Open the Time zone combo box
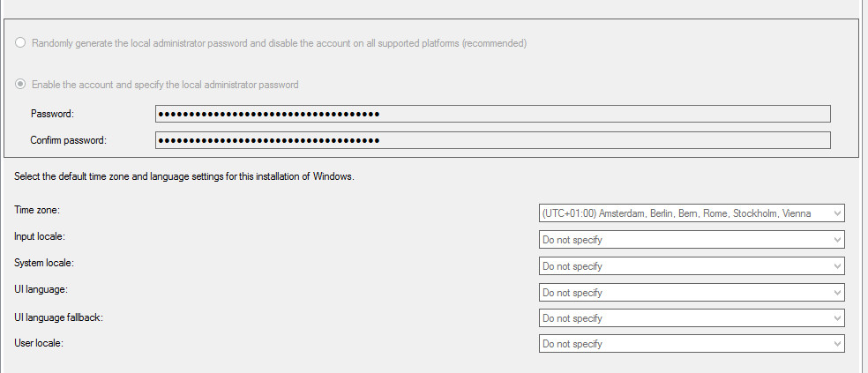The image size is (868, 373). point(692,213)
